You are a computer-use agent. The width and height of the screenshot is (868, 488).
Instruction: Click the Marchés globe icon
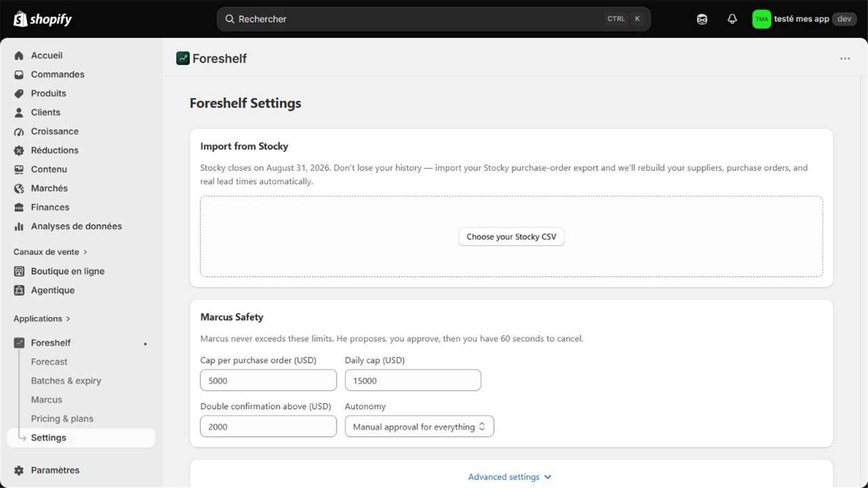(19, 188)
